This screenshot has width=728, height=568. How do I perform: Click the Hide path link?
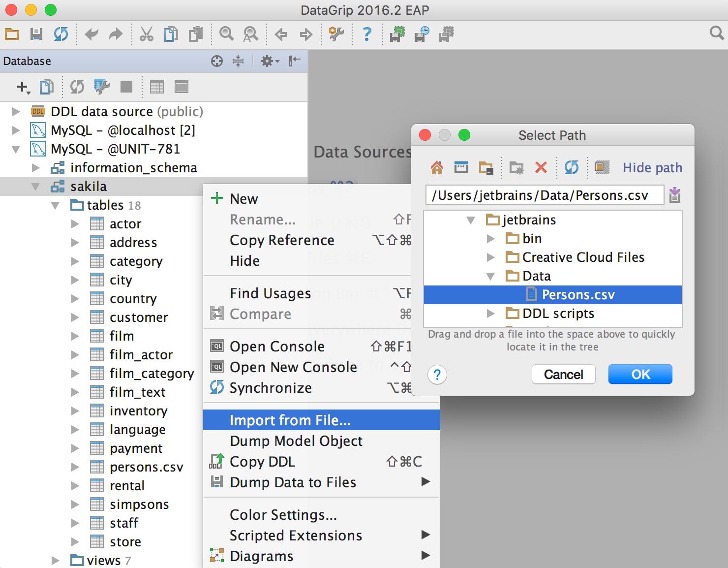click(652, 168)
